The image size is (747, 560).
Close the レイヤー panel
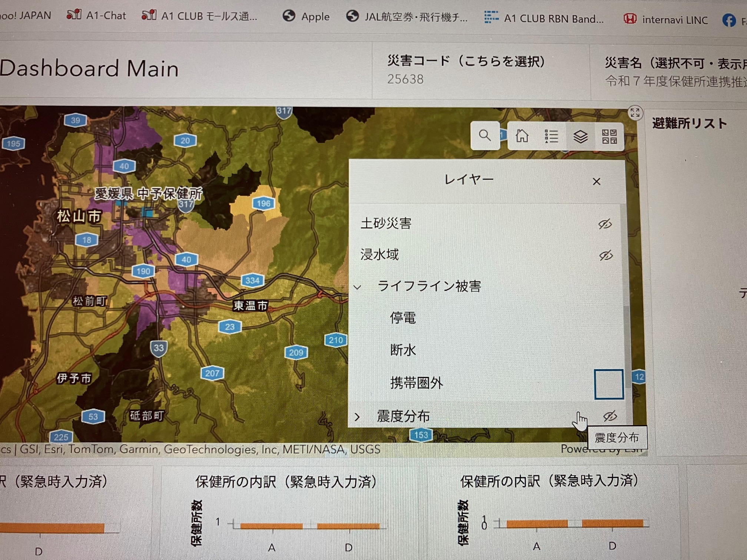(x=596, y=181)
